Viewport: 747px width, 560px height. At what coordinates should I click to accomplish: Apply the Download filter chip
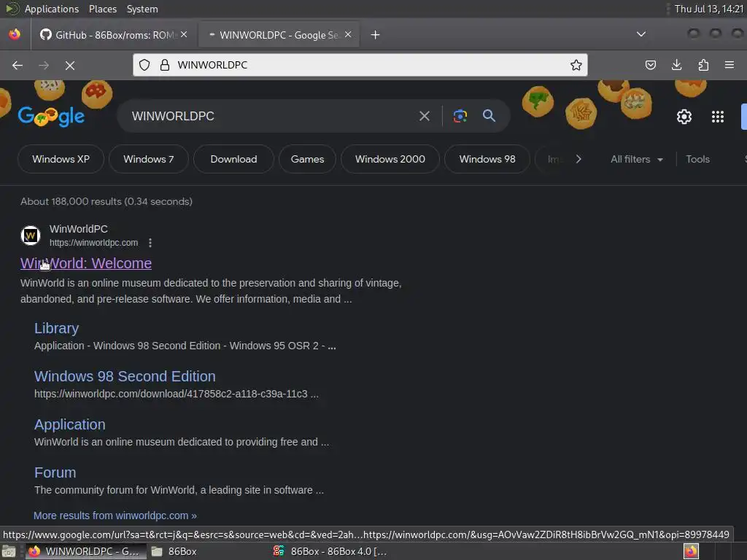(x=233, y=159)
